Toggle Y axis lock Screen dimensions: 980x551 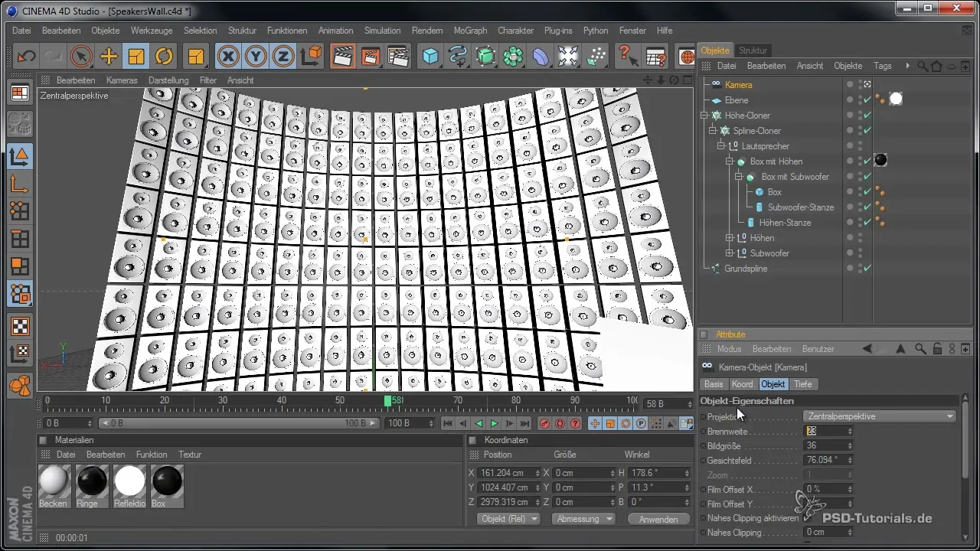tap(256, 57)
